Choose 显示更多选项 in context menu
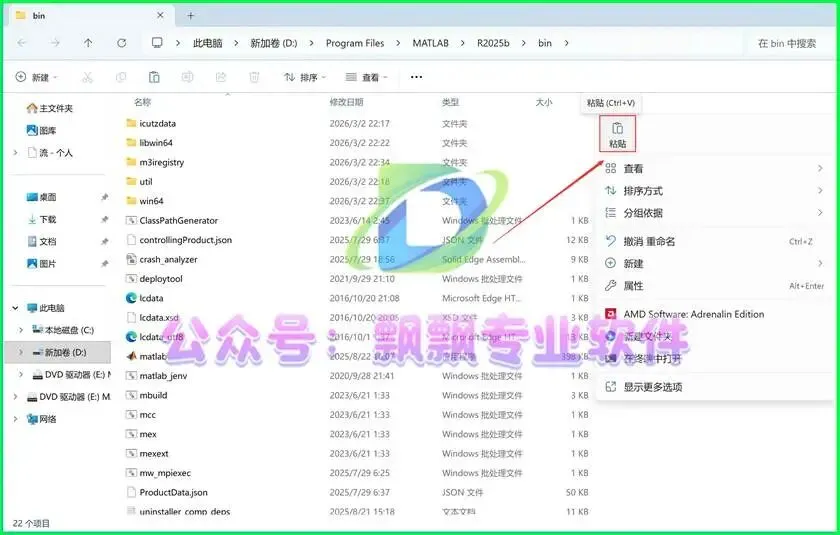 point(714,387)
